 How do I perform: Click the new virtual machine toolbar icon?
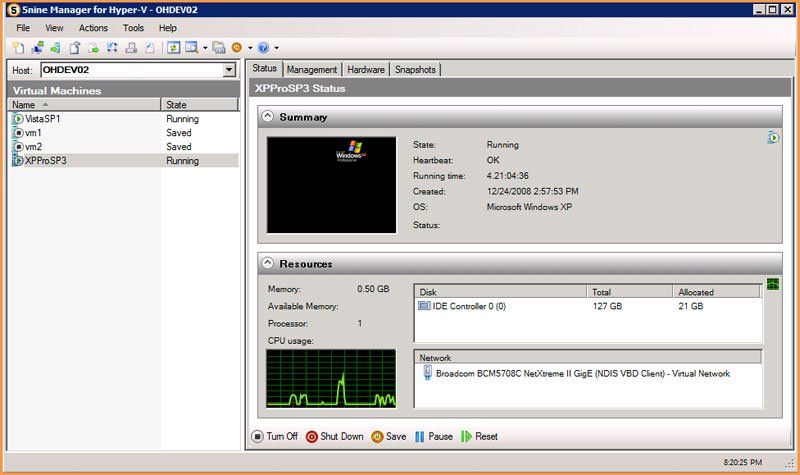pos(18,48)
